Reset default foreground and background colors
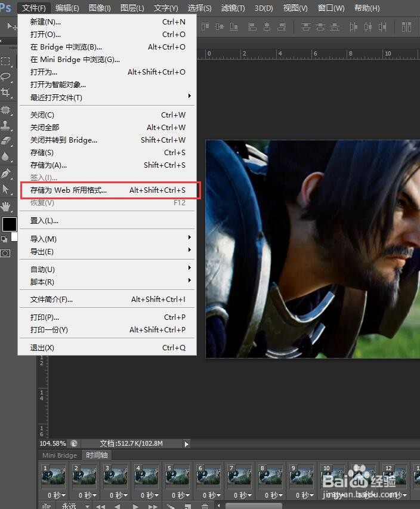 click(x=4, y=239)
